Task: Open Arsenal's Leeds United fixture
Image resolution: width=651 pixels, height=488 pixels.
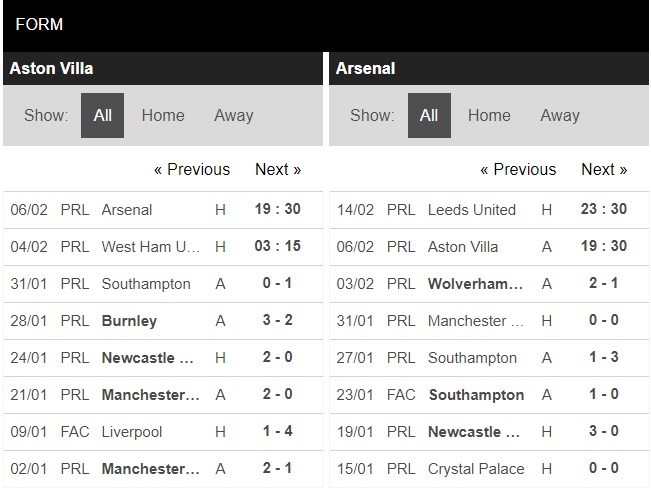Action: pyautogui.click(x=472, y=210)
